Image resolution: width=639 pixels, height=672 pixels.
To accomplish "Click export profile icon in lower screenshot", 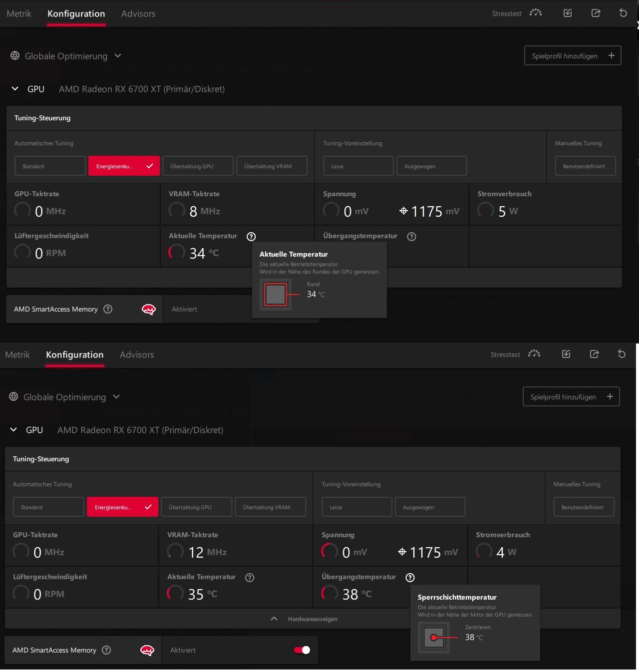I will point(594,354).
